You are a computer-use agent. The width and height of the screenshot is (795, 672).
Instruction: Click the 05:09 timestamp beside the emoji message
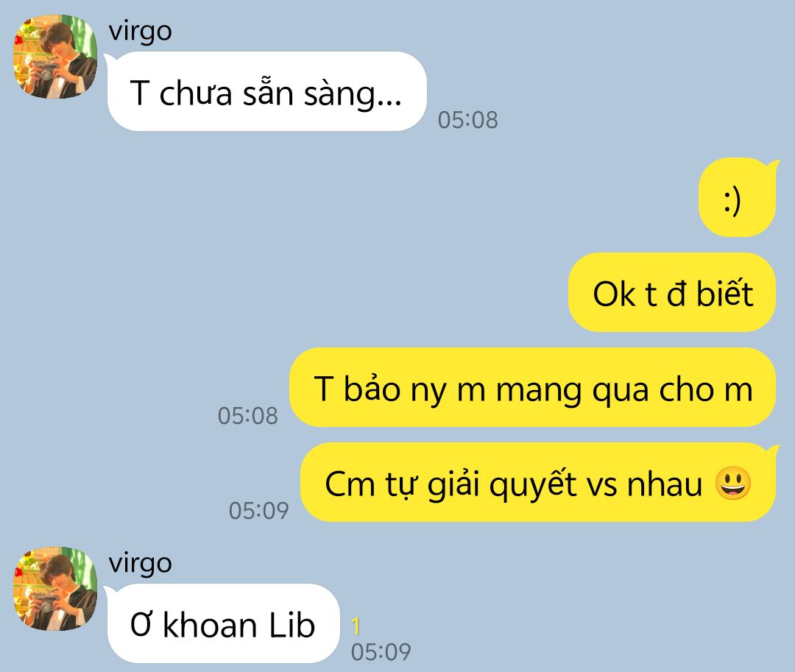coord(259,511)
